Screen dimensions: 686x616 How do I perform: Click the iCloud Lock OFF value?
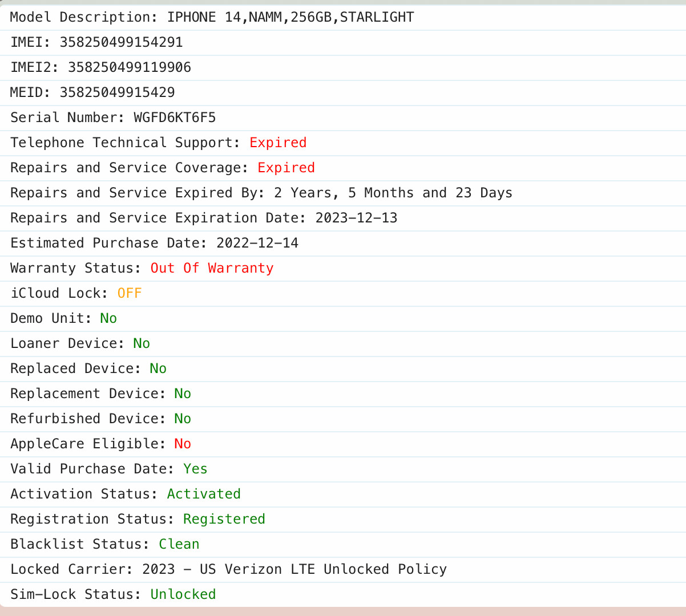[130, 293]
